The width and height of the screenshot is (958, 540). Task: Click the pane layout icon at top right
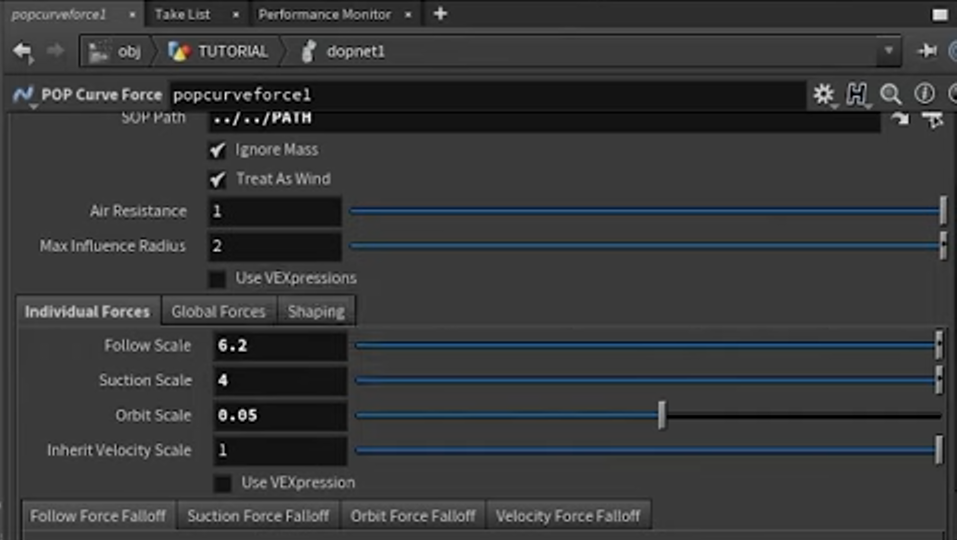pos(940,15)
